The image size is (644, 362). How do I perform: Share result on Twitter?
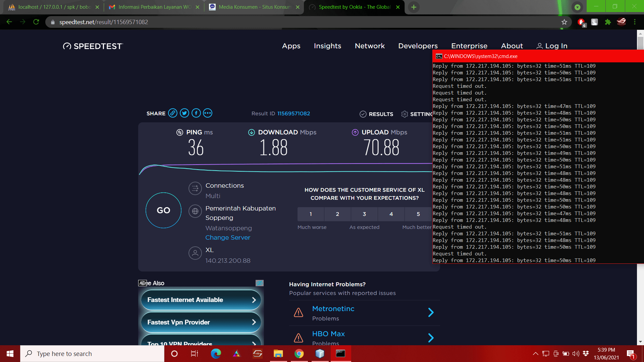click(x=184, y=113)
